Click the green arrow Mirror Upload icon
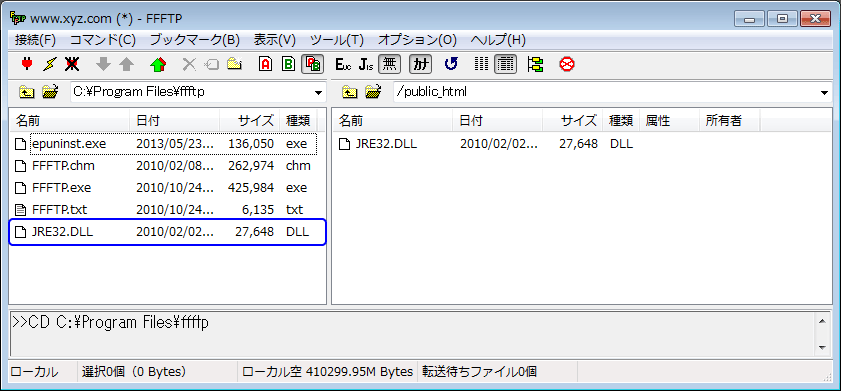 pyautogui.click(x=158, y=65)
